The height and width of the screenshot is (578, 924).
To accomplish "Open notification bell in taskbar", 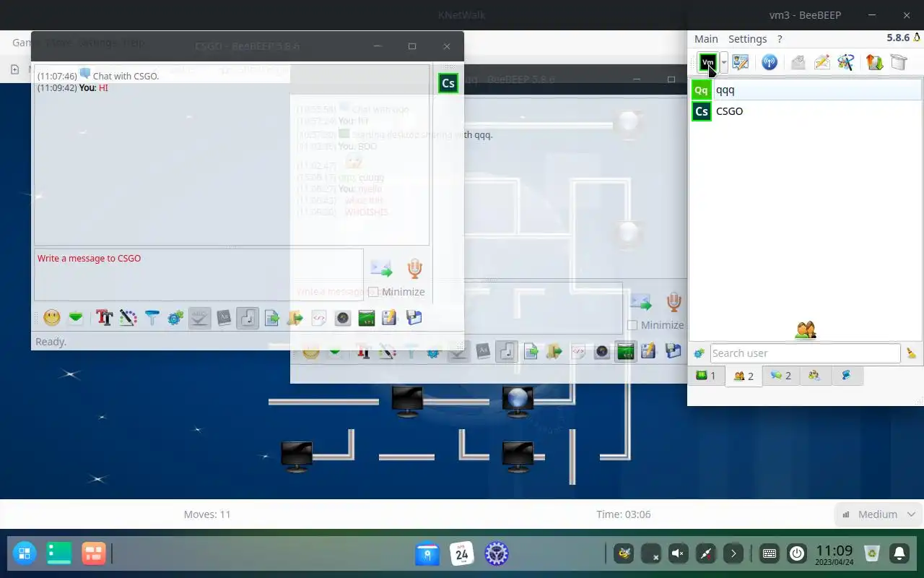I will (899, 553).
